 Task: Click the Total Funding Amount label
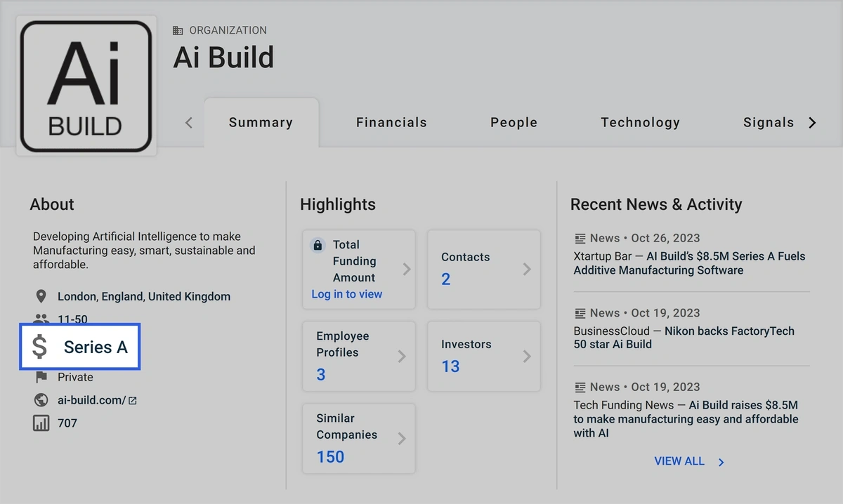(x=355, y=261)
